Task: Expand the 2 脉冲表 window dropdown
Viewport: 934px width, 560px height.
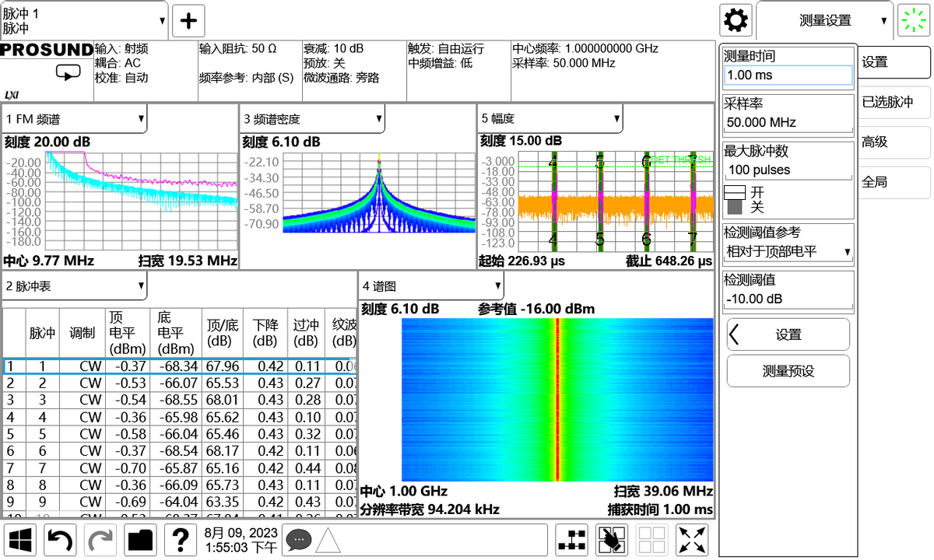Action: 74,286
